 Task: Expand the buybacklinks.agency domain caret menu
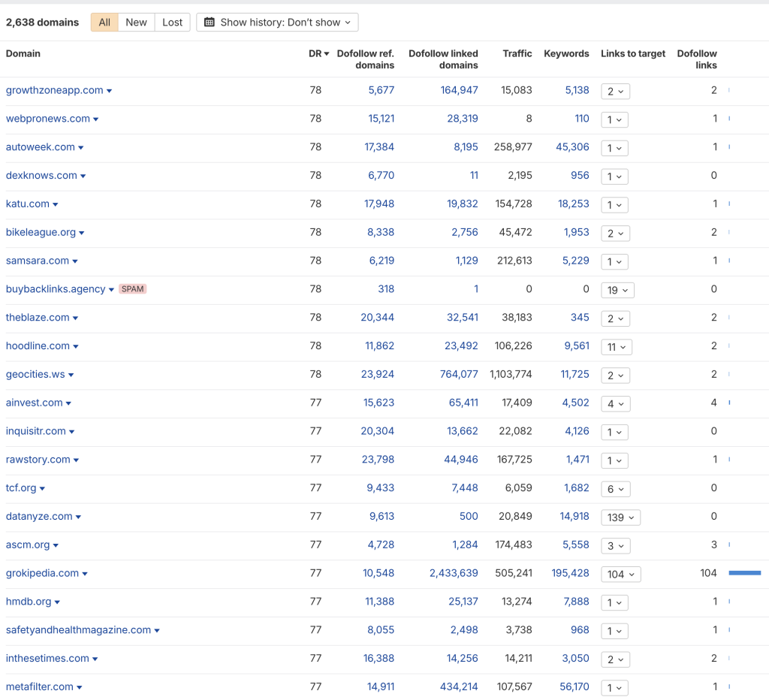(111, 290)
